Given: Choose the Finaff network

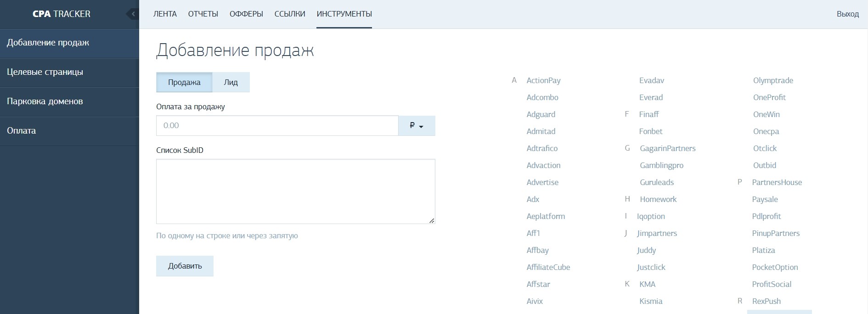Looking at the screenshot, I should pyautogui.click(x=649, y=114).
